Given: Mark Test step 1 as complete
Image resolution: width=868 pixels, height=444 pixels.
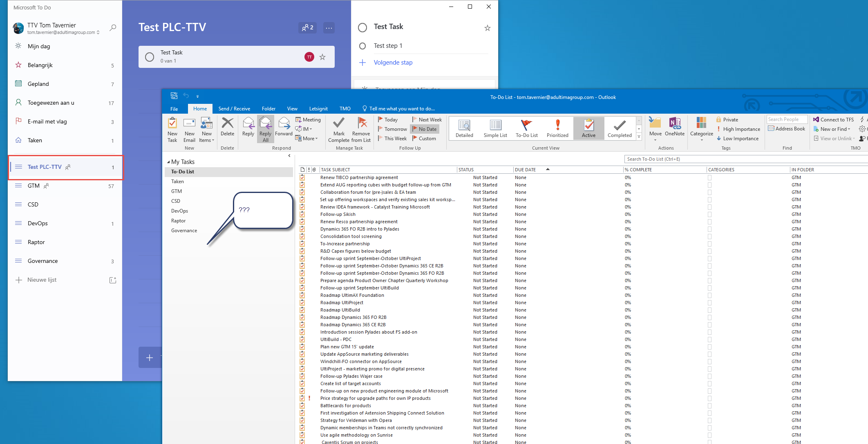Looking at the screenshot, I should (362, 46).
